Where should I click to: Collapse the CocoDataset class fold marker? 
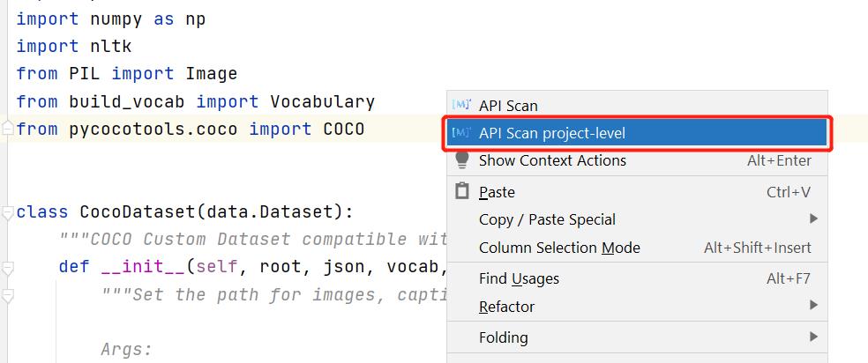pos(8,211)
